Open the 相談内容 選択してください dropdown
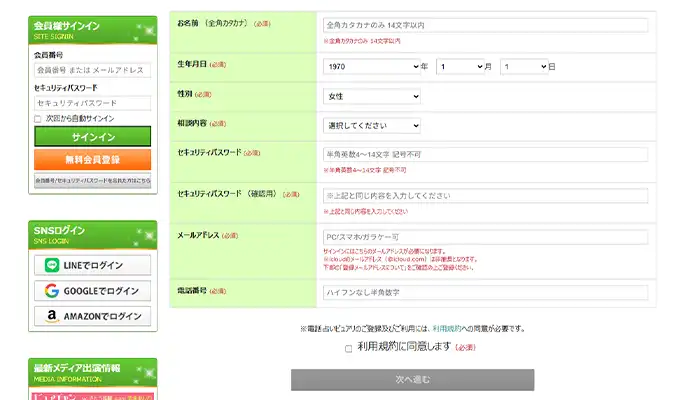 tap(371, 125)
